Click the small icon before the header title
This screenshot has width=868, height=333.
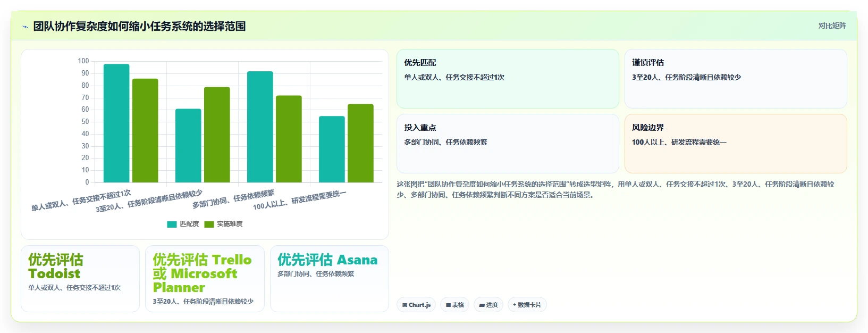tap(26, 27)
